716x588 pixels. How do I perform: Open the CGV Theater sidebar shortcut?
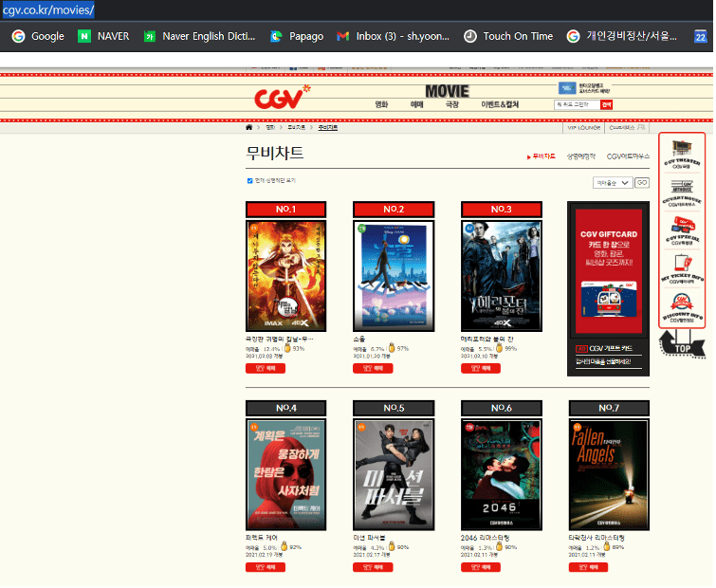point(682,155)
